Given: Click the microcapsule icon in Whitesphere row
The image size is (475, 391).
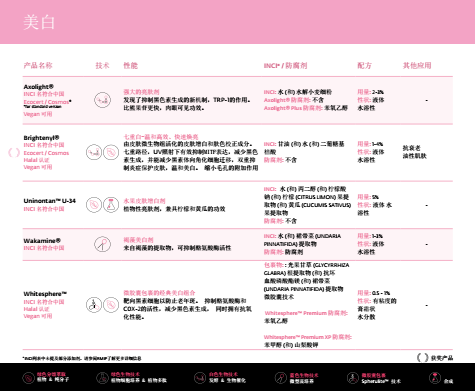Looking at the screenshot, I should 94,305.
